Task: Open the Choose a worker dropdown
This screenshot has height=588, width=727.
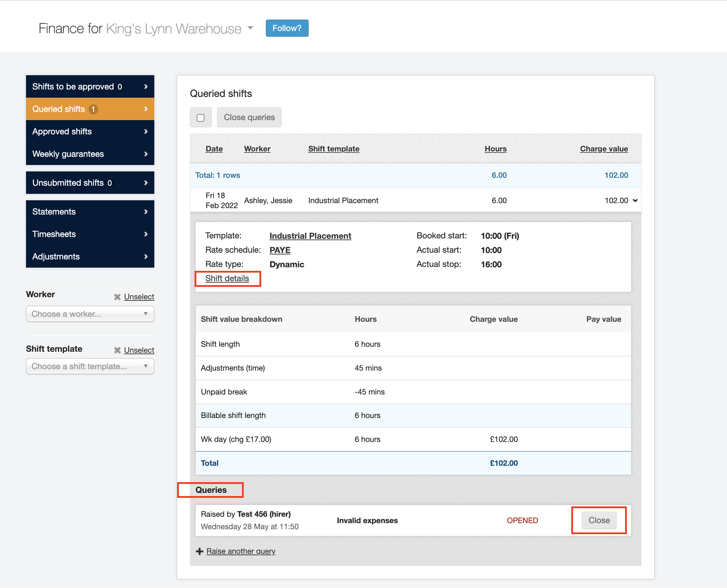Action: pyautogui.click(x=90, y=314)
